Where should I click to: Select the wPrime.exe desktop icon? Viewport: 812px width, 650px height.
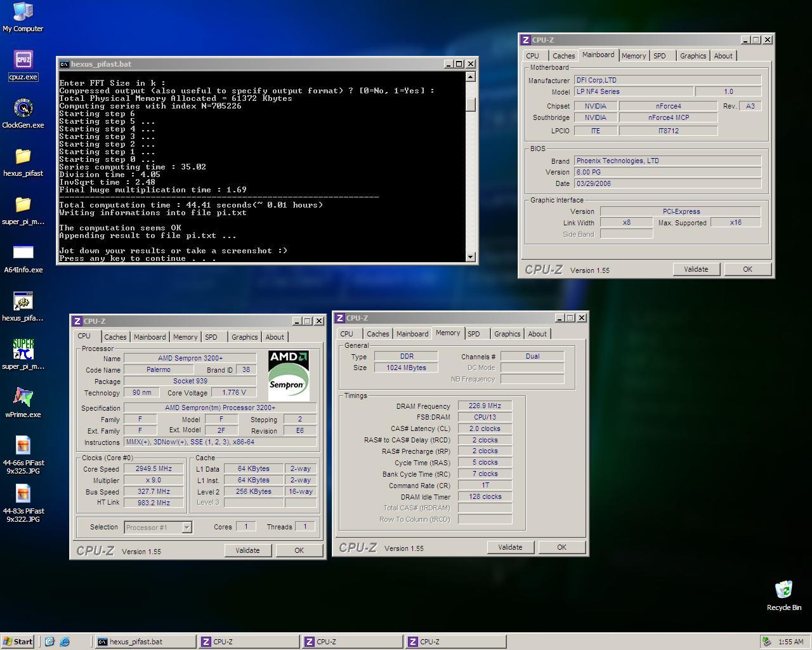tap(23, 403)
